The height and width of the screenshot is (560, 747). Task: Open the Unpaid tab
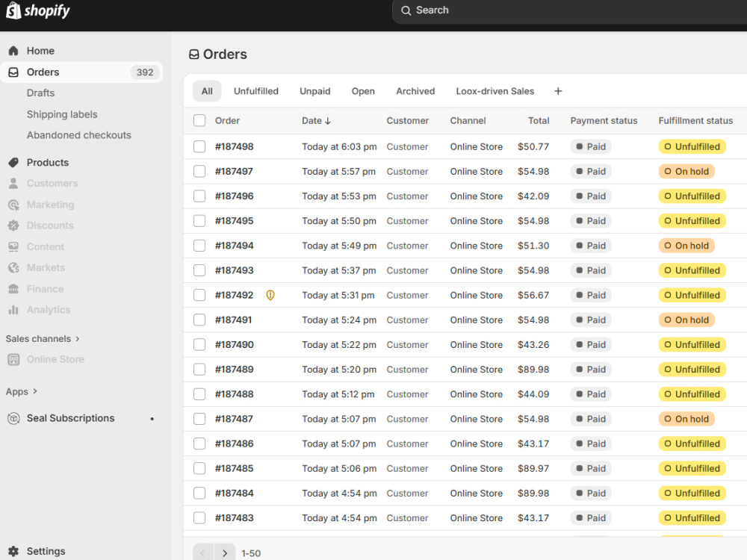click(x=315, y=91)
